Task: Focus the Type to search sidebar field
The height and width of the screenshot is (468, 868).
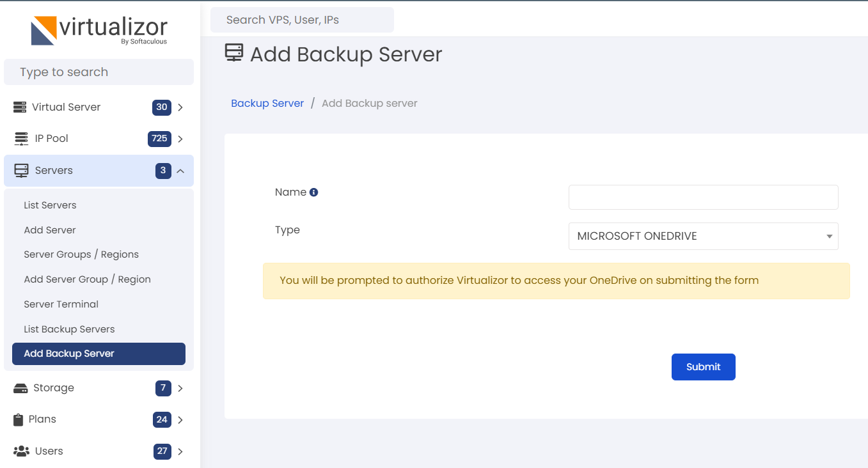Action: pos(99,72)
